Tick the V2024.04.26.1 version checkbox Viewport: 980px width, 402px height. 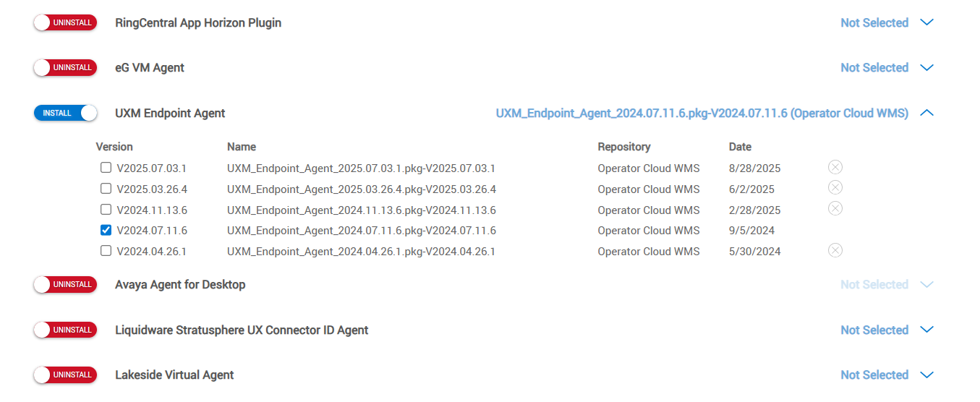[x=106, y=252]
